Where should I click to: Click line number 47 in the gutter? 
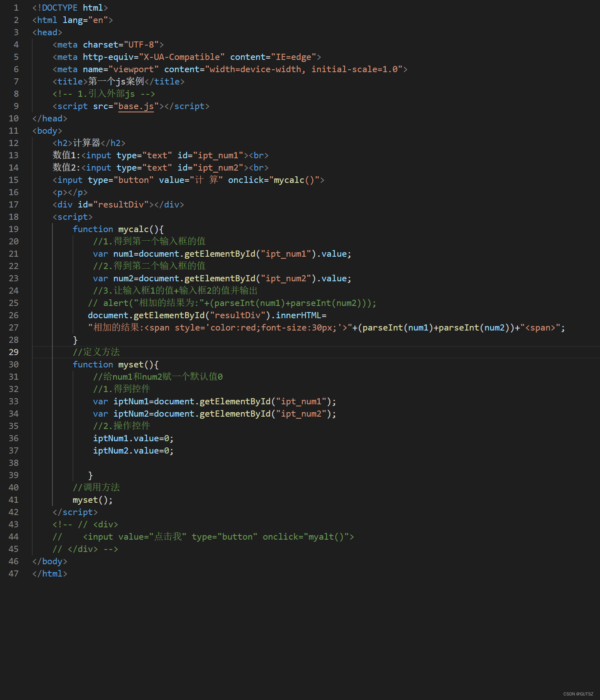[x=14, y=574]
